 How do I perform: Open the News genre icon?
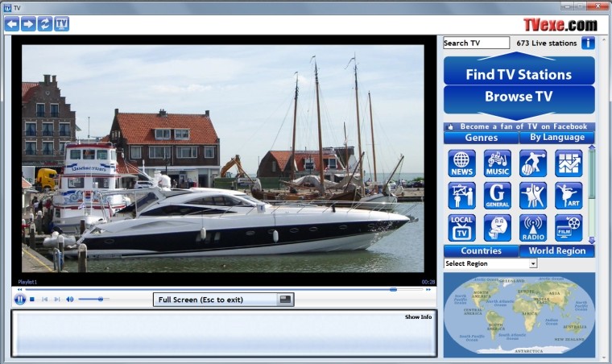click(461, 163)
